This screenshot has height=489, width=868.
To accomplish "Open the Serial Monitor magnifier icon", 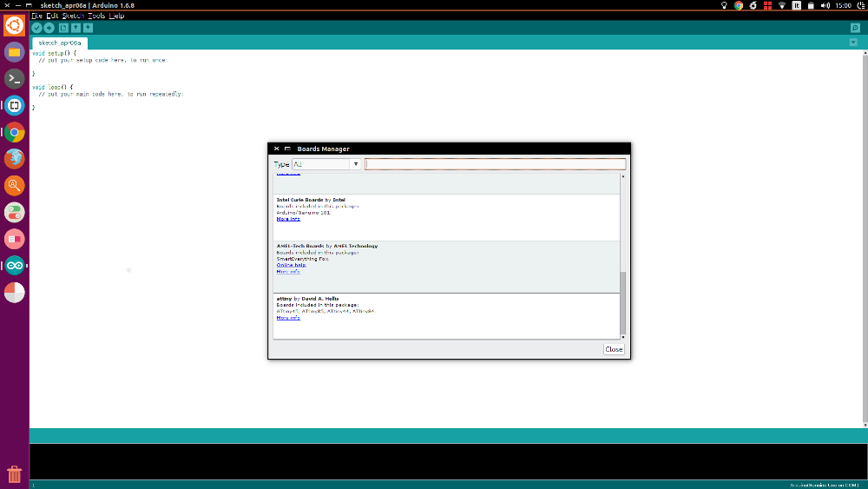I will (x=855, y=28).
